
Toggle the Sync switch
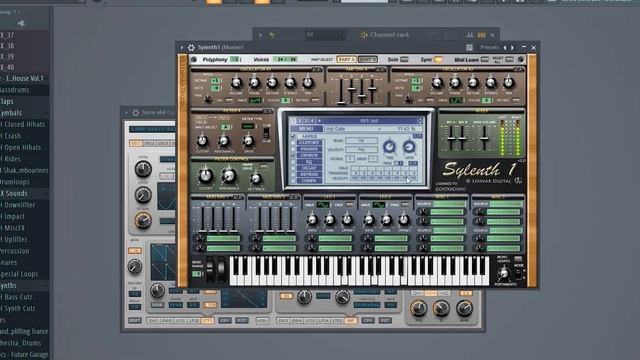438,60
